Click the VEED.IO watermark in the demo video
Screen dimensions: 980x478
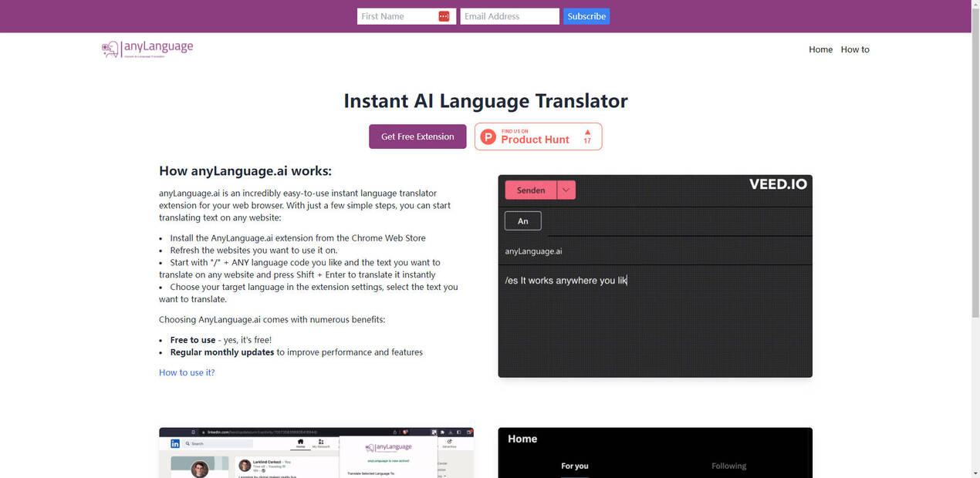[777, 184]
